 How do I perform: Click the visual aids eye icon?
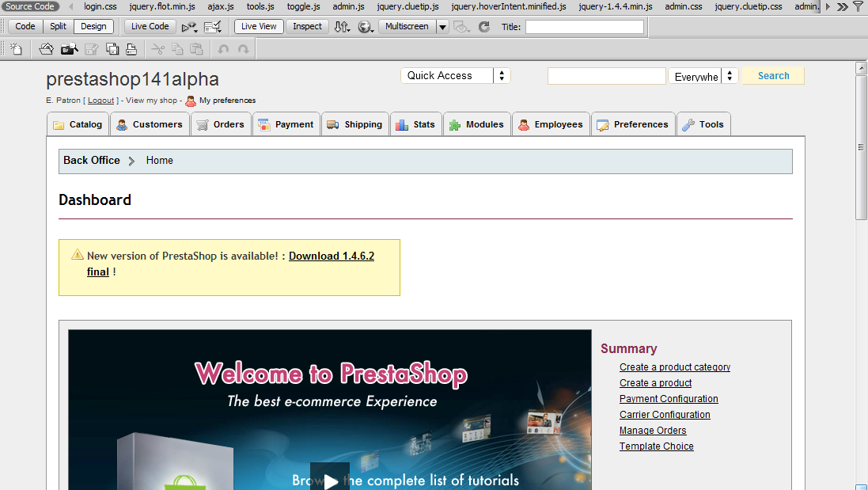(461, 27)
